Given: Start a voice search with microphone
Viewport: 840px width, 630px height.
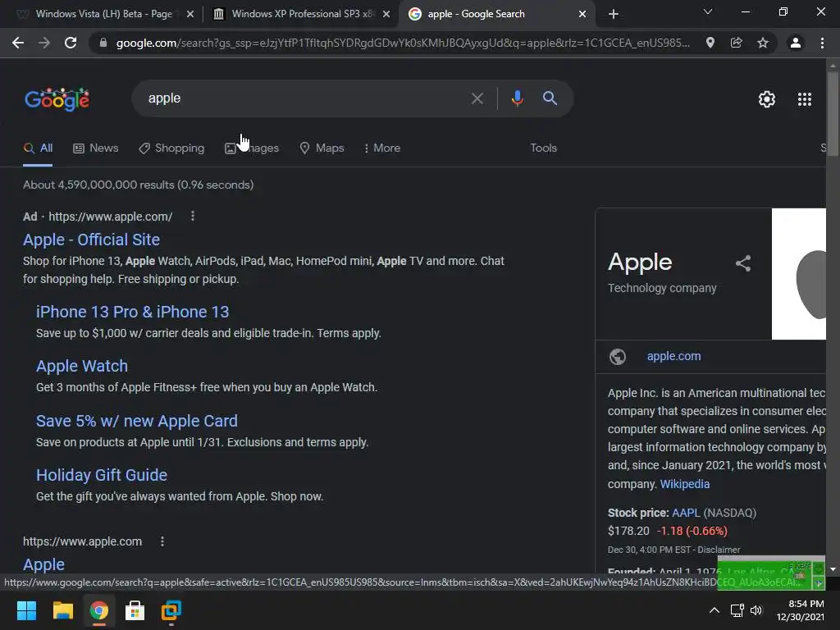Looking at the screenshot, I should 517,98.
